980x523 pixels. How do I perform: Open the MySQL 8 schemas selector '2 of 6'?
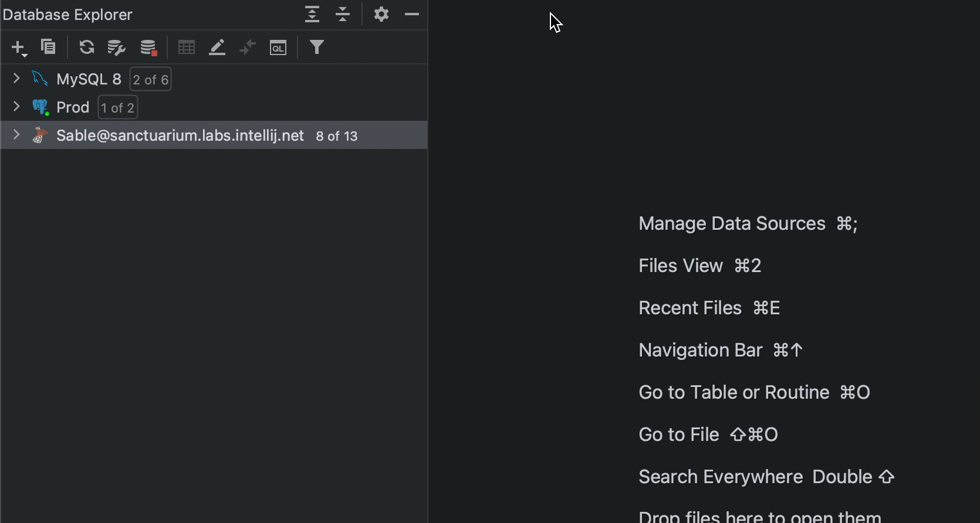(x=150, y=80)
